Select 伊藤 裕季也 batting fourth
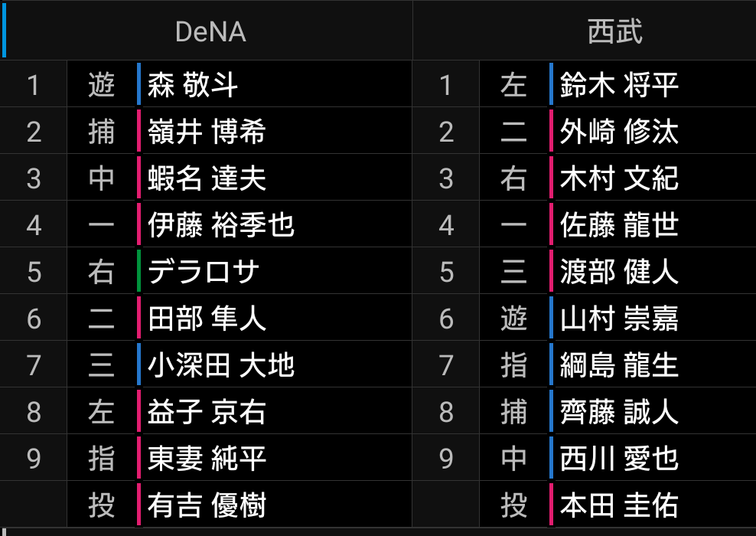Image resolution: width=756 pixels, height=536 pixels. (221, 225)
